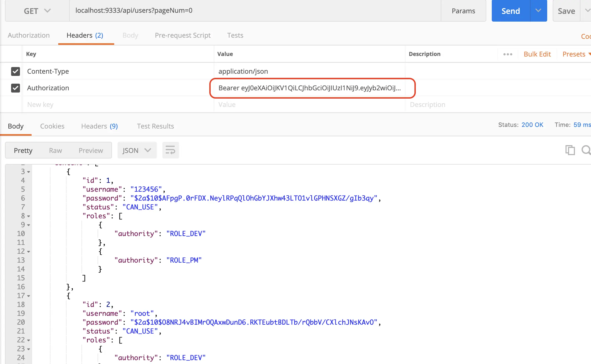Disable the Authorization header
The width and height of the screenshot is (591, 364).
click(x=15, y=88)
